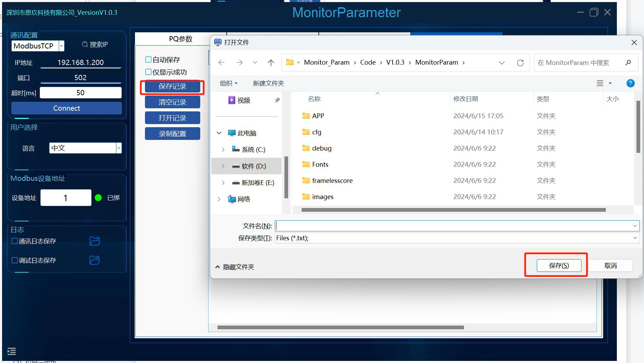This screenshot has width=644, height=363.
Task: Open address bar history dropdown
Action: pos(502,63)
